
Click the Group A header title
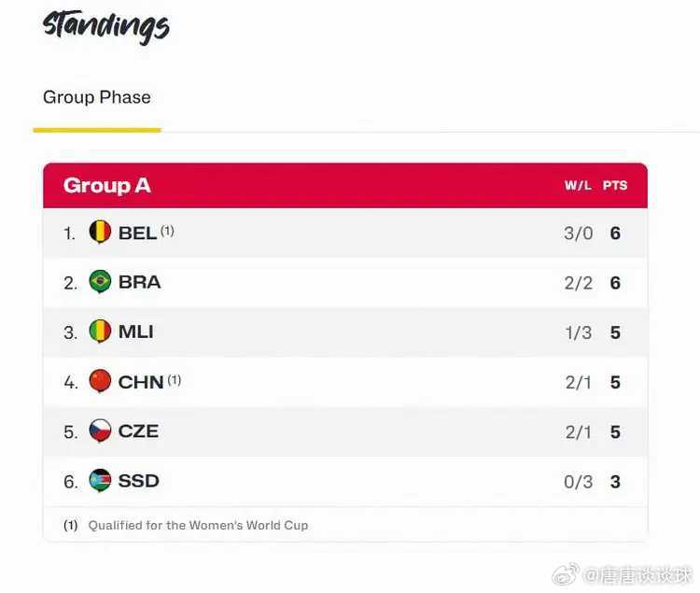coord(106,185)
